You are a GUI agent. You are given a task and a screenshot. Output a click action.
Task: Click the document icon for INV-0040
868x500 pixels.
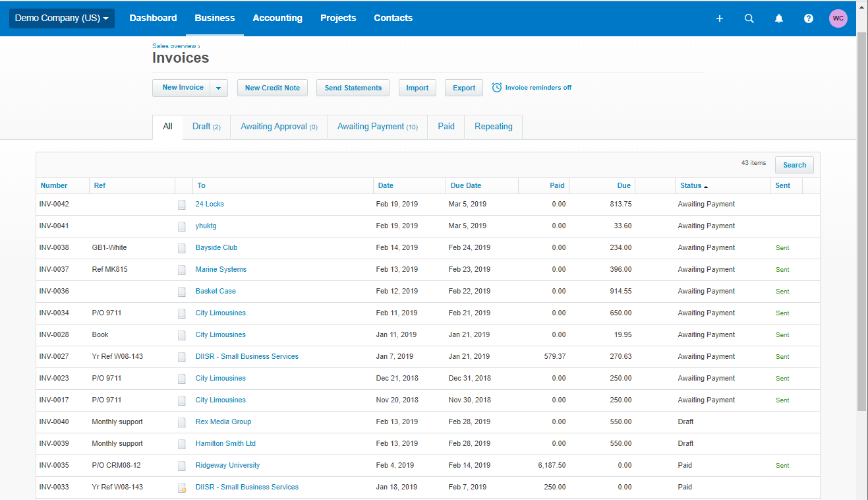pyautogui.click(x=181, y=422)
